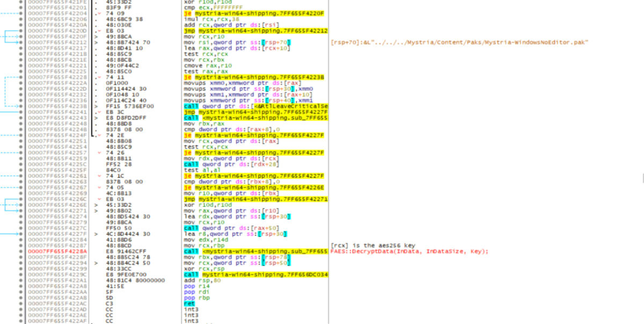Click the cmove rax,r10 instruction

pyautogui.click(x=206, y=66)
